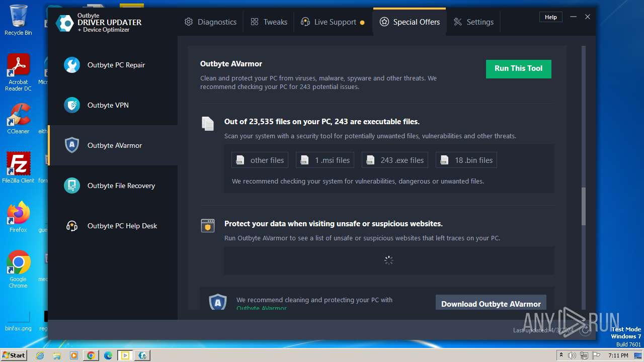Viewport: 644px width, 362px height.
Task: Select the binfax.png desktop file
Action: pyautogui.click(x=18, y=321)
